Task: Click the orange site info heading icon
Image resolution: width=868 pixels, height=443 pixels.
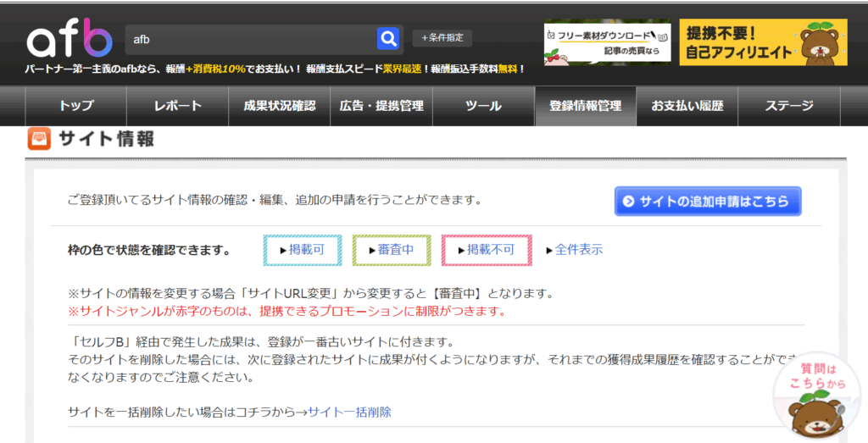Action: coord(40,139)
